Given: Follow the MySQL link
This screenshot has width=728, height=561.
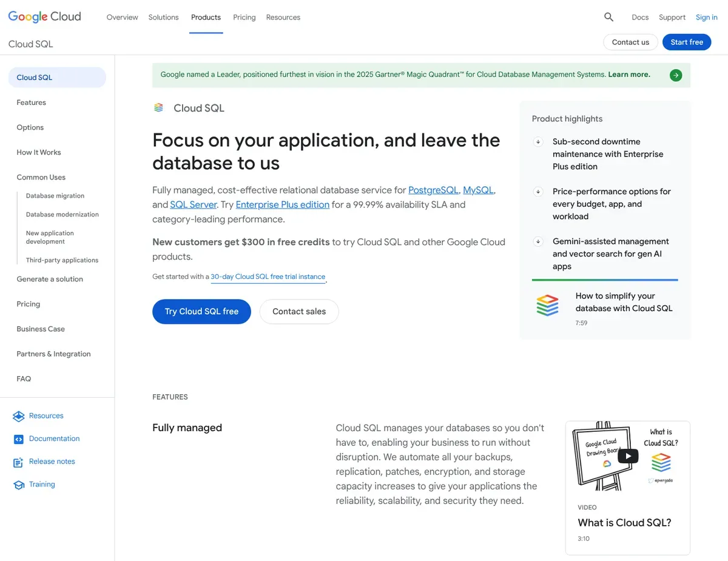Looking at the screenshot, I should coord(478,190).
